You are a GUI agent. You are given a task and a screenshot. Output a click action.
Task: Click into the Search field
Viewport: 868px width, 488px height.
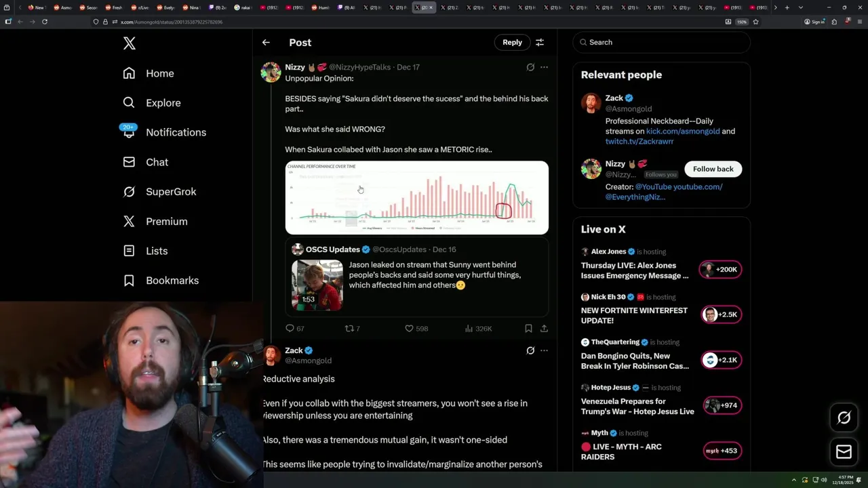click(661, 42)
